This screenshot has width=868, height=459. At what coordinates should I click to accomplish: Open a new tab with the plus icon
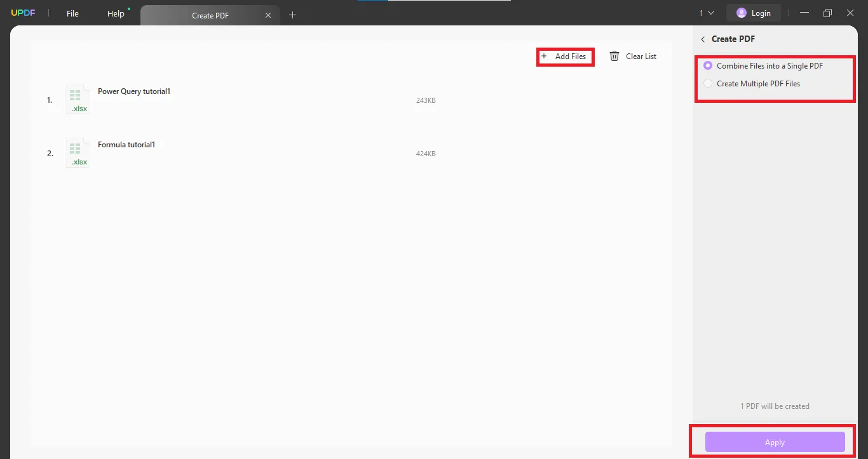tap(293, 15)
